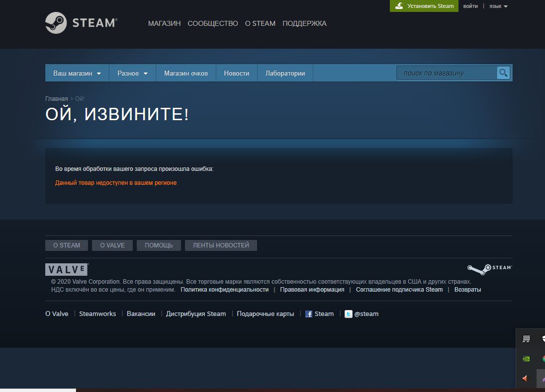This screenshot has height=392, width=545.
Task: Switch to the Магазин очков tab
Action: coord(186,73)
